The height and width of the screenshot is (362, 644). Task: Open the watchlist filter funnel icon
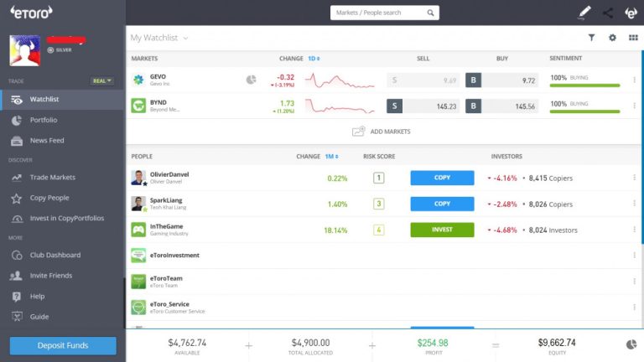click(591, 38)
